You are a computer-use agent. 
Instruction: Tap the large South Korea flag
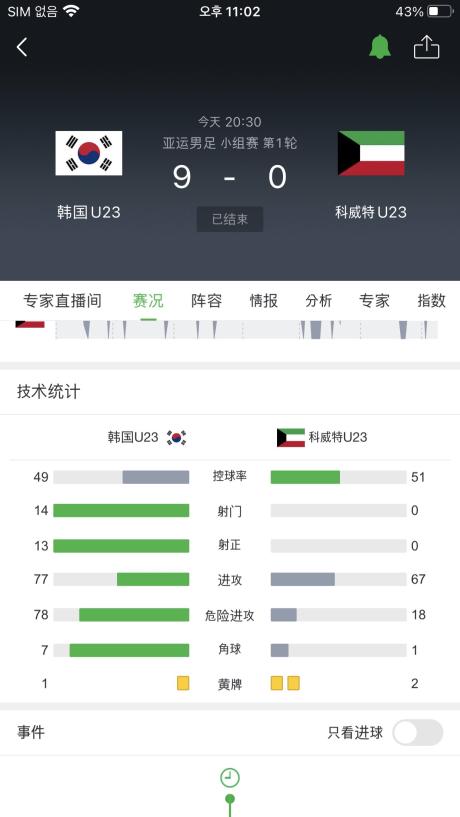click(x=89, y=153)
